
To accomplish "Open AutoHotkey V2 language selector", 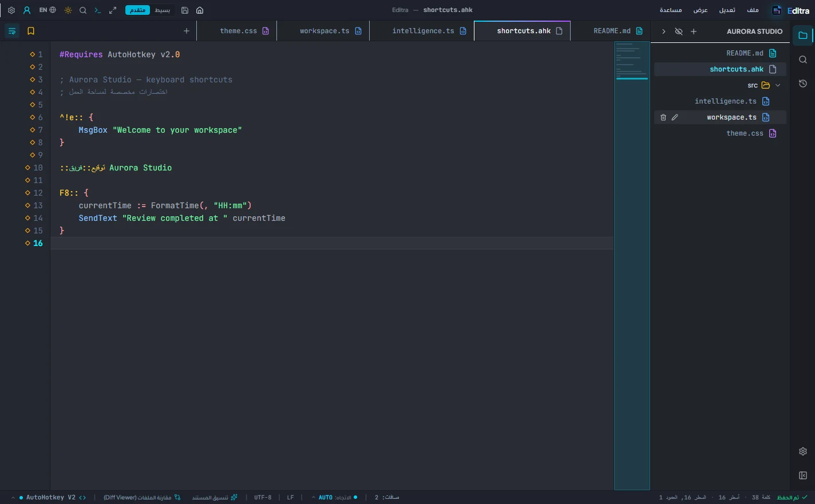I will pos(49,498).
